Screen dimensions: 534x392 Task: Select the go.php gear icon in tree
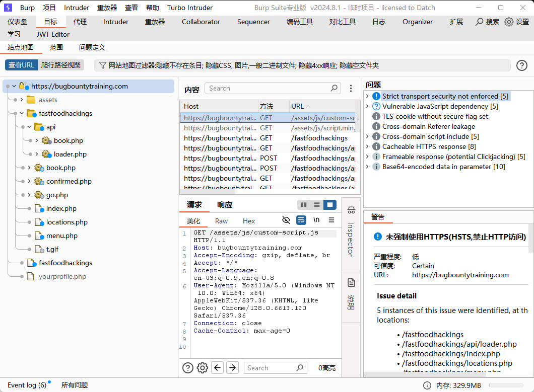click(x=39, y=195)
